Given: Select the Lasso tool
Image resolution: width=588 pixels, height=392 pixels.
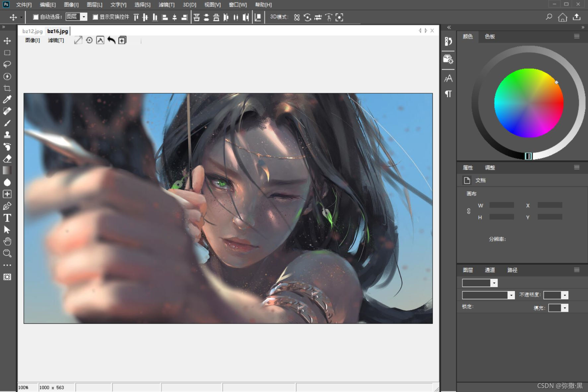Looking at the screenshot, I should 7,64.
